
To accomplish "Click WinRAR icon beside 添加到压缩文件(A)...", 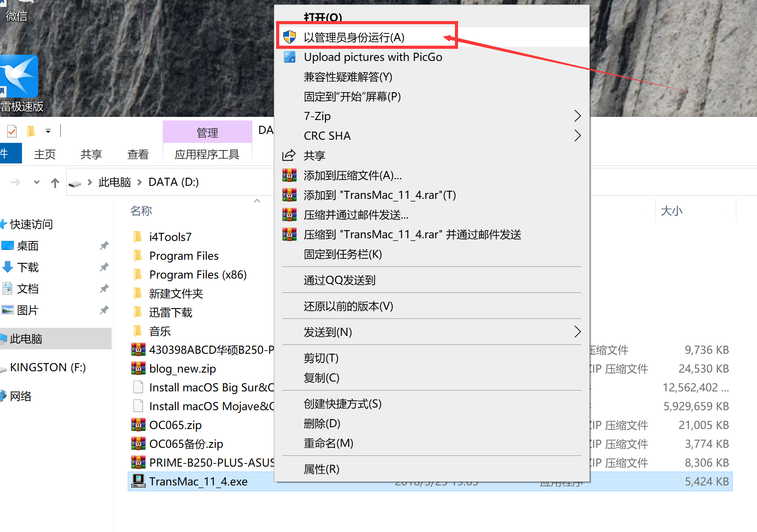I will point(290,175).
